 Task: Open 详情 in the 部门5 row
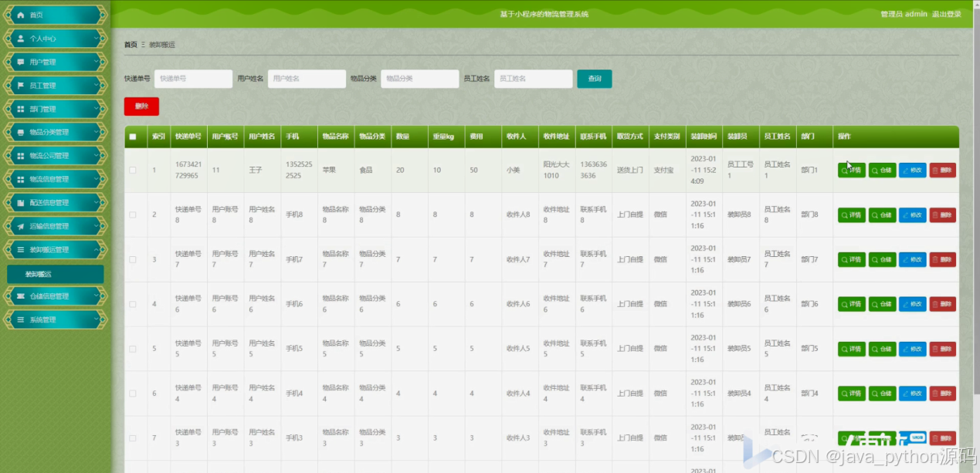851,349
